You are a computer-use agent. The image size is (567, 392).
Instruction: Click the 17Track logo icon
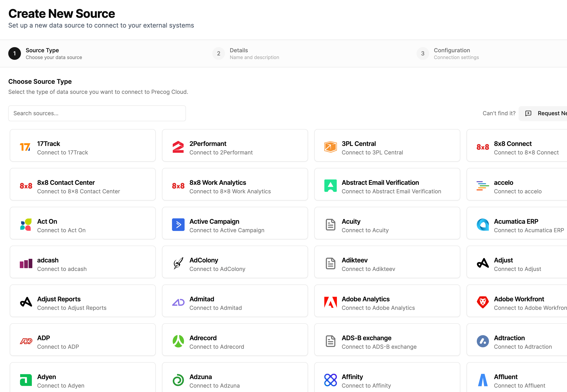point(25,147)
